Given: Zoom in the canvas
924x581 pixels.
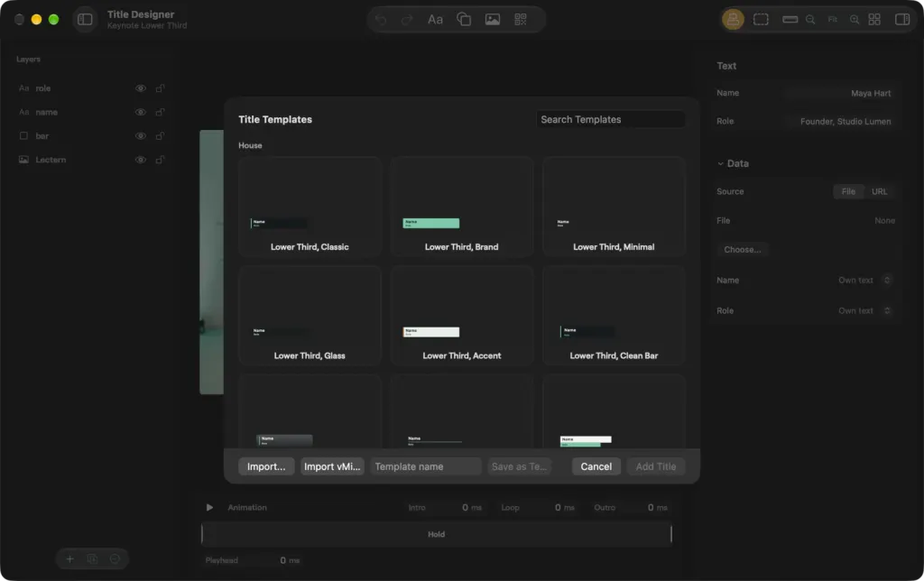Looking at the screenshot, I should point(854,20).
